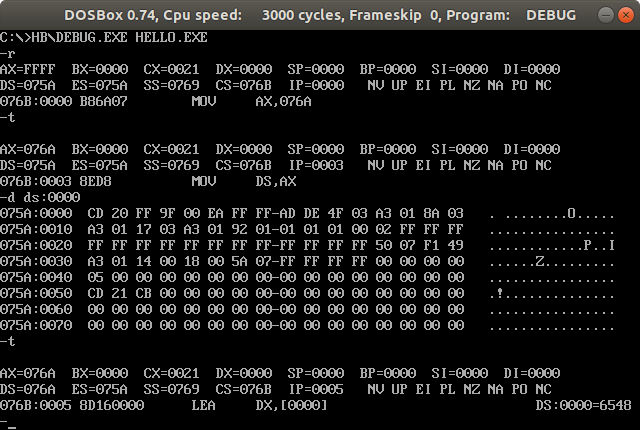The height and width of the screenshot is (430, 640).
Task: Click the 075A:0020 dump row address
Action: 36,245
